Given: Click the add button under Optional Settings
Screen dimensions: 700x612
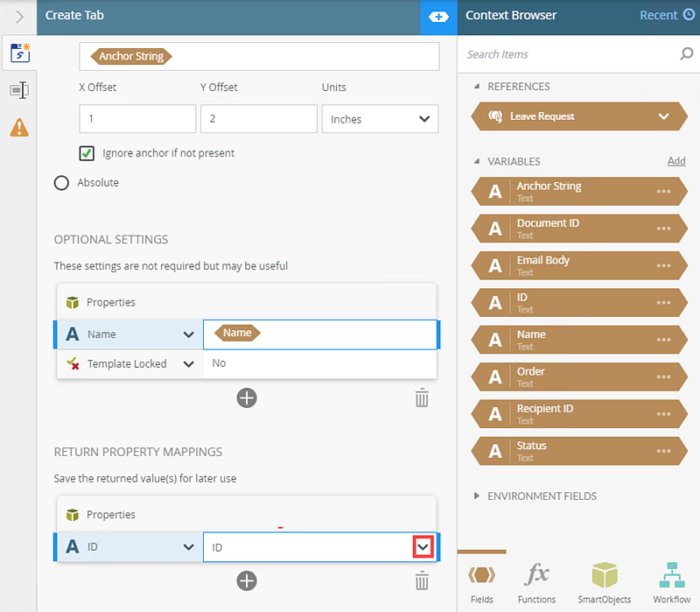Looking at the screenshot, I should [247, 398].
